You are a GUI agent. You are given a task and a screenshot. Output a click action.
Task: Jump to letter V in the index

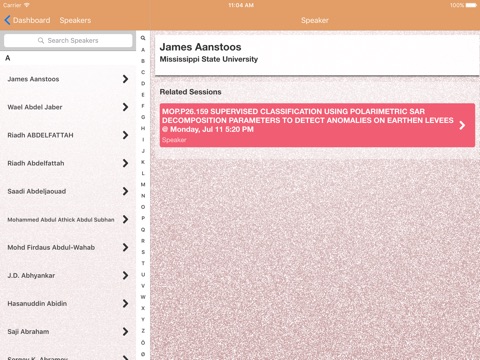click(143, 286)
